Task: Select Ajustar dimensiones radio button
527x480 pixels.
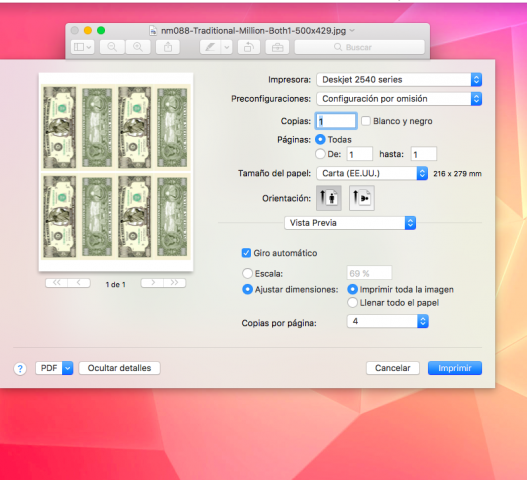Action: pyautogui.click(x=247, y=289)
